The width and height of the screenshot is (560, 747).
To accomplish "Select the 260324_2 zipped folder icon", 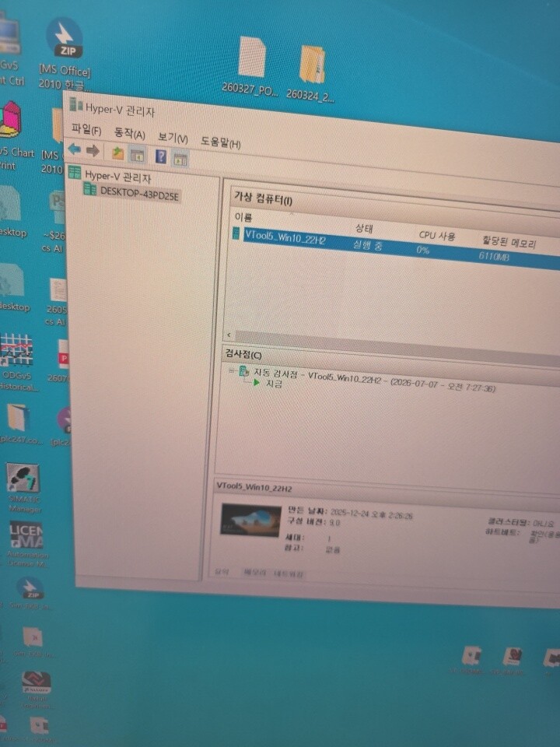I will tap(310, 73).
